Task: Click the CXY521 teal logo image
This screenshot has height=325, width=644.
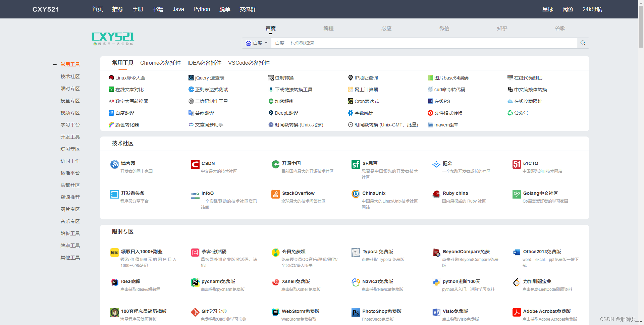Action: pyautogui.click(x=113, y=39)
